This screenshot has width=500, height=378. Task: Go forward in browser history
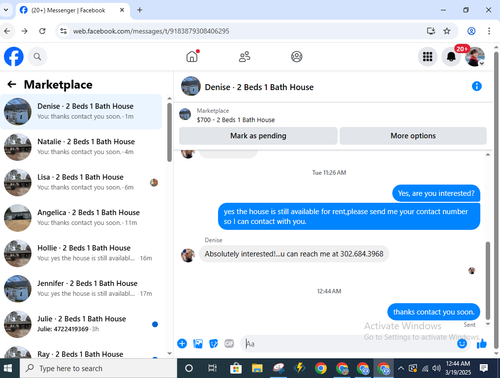point(25,31)
